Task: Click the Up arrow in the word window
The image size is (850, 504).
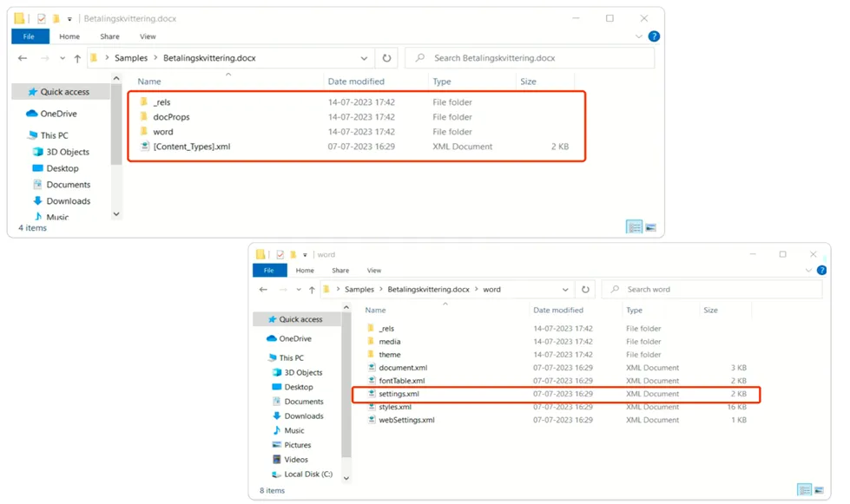Action: 312,290
